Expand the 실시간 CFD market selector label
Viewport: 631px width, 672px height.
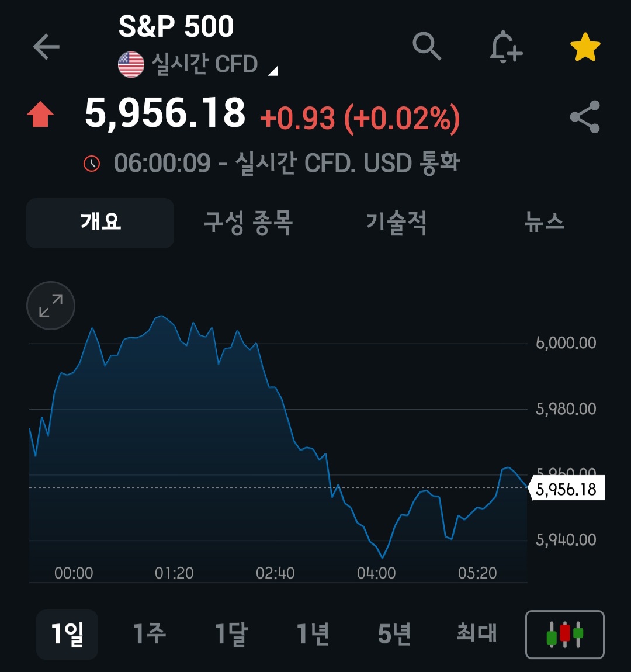(204, 64)
